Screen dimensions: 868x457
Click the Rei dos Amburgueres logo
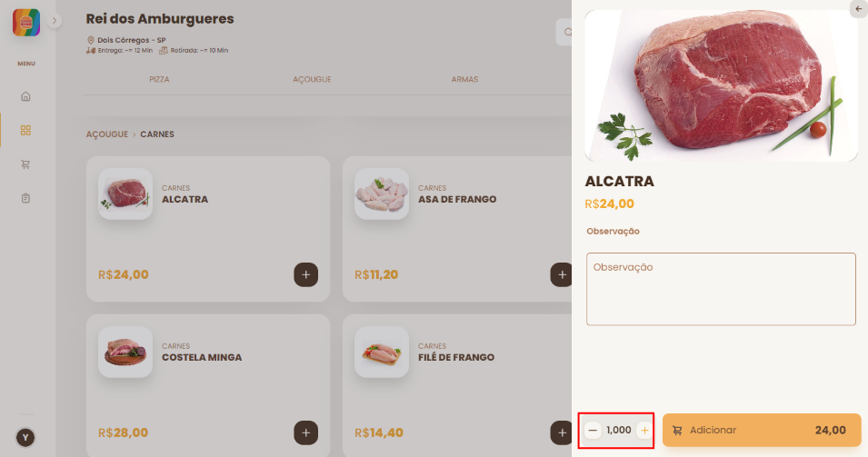26,23
